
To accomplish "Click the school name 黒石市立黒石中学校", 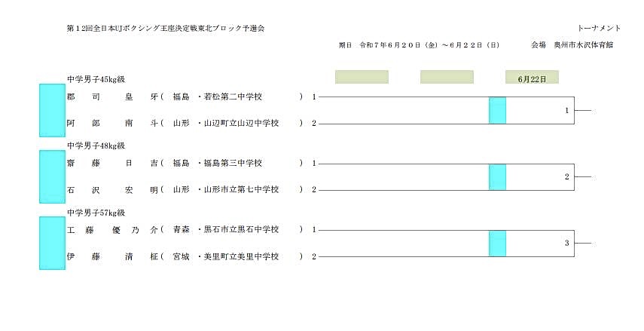I will [241, 229].
